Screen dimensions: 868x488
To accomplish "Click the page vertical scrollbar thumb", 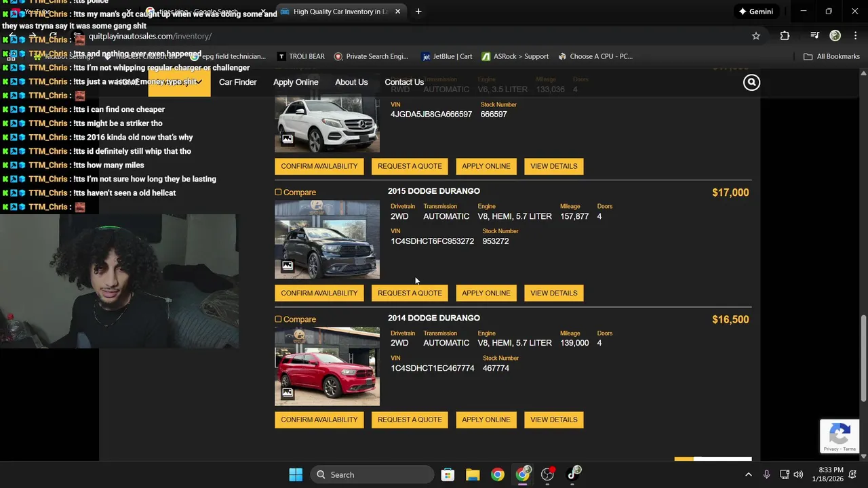I will (863, 358).
